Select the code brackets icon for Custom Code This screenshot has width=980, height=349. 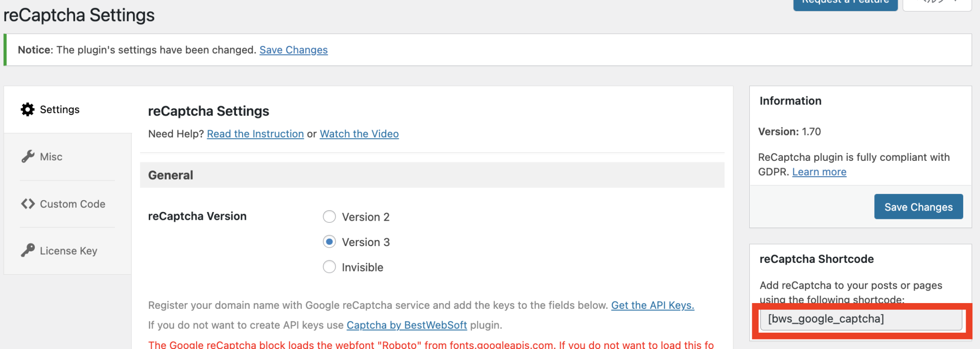[27, 203]
